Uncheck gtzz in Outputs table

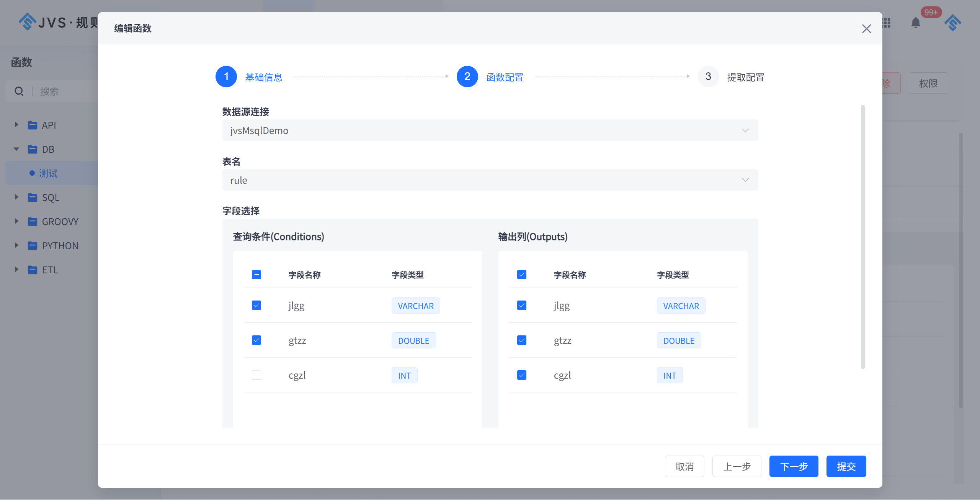(x=522, y=340)
